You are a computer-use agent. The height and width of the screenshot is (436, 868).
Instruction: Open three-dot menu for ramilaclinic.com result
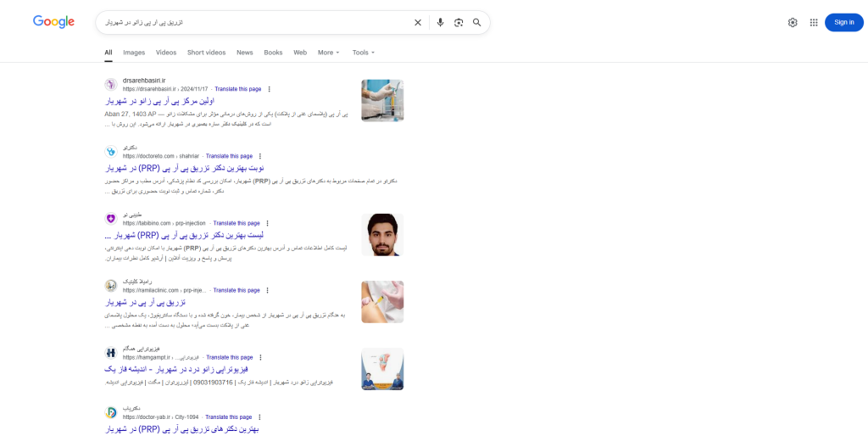click(x=267, y=290)
